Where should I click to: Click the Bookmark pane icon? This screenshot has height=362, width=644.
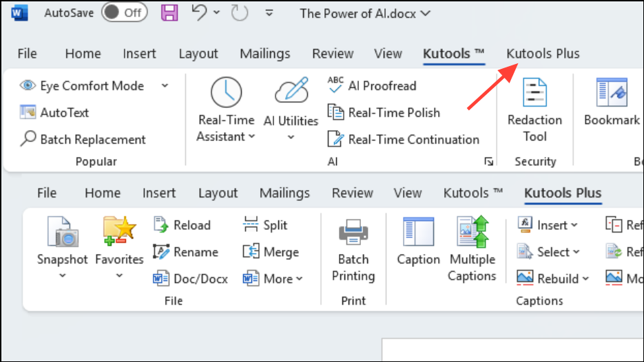tap(612, 93)
